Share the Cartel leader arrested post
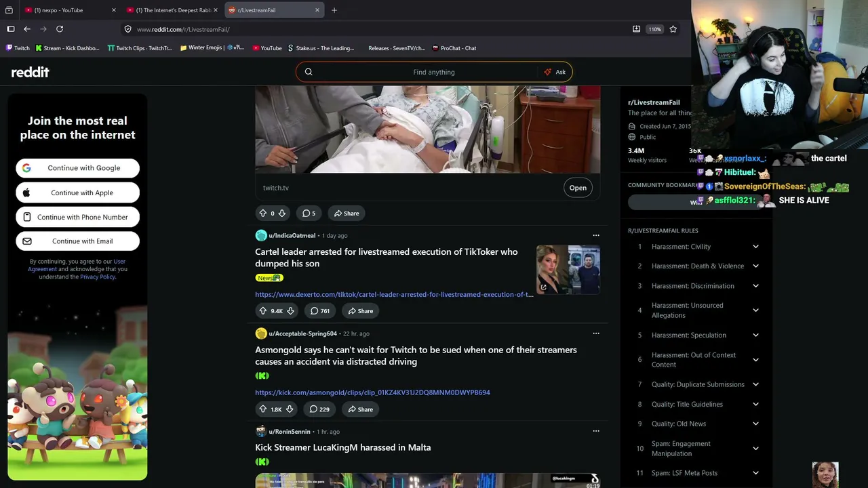Image resolution: width=868 pixels, height=488 pixels. 359,311
